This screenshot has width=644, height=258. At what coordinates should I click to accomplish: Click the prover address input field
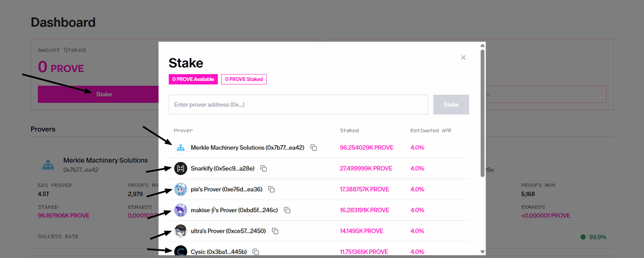(x=298, y=104)
